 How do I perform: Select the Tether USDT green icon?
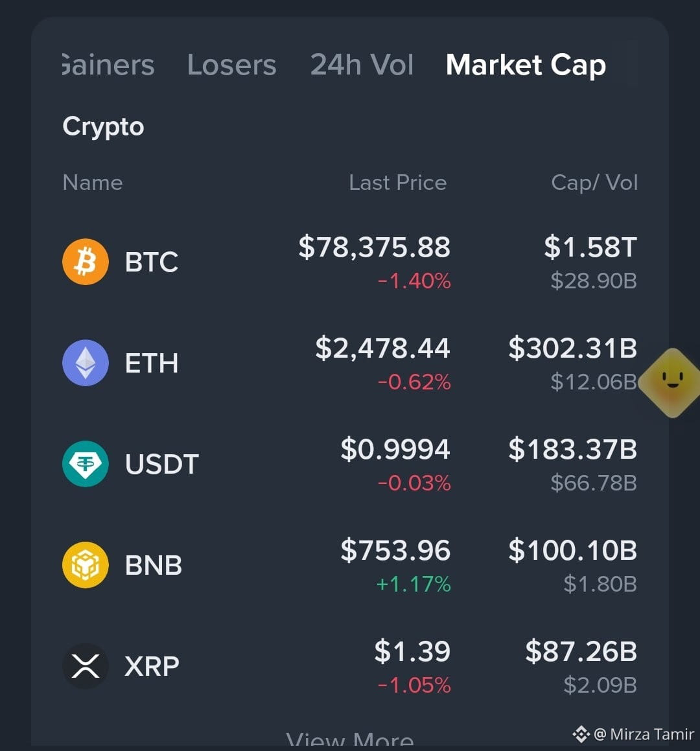86,464
